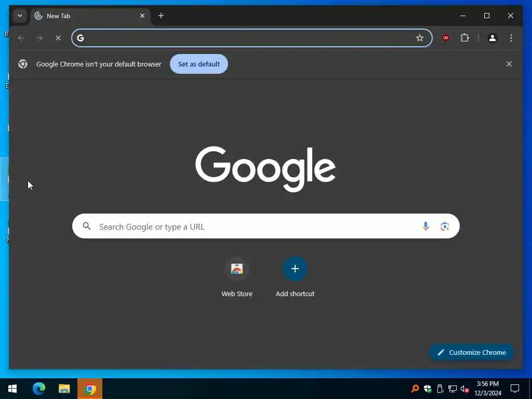Open a new tab with plus button
Image resolution: width=532 pixels, height=399 pixels.
[161, 16]
